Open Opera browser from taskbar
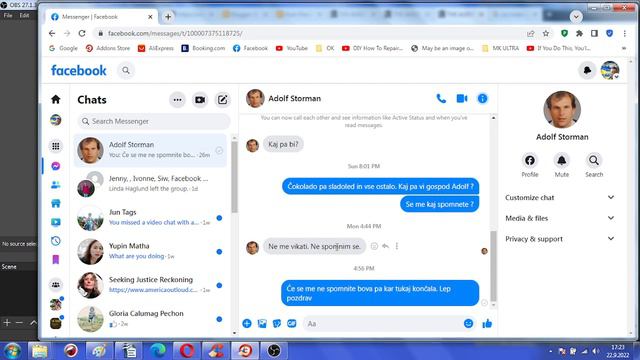640x360 pixels. tap(187, 351)
